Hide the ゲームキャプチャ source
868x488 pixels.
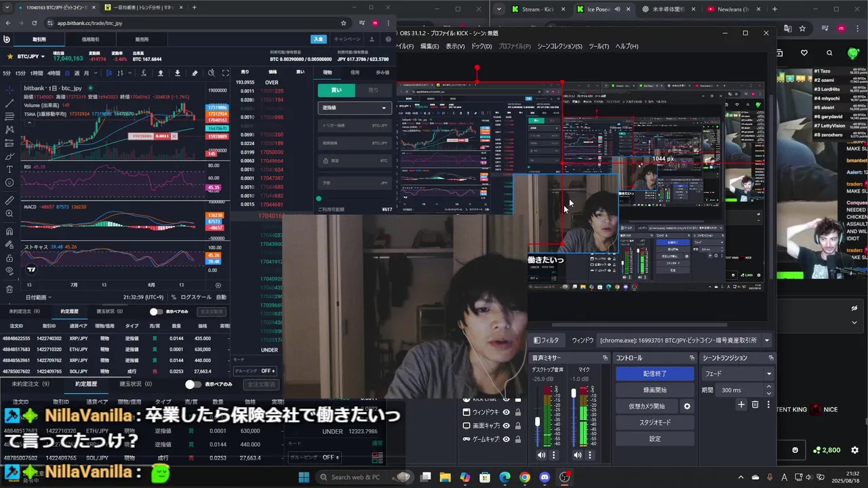(506, 439)
